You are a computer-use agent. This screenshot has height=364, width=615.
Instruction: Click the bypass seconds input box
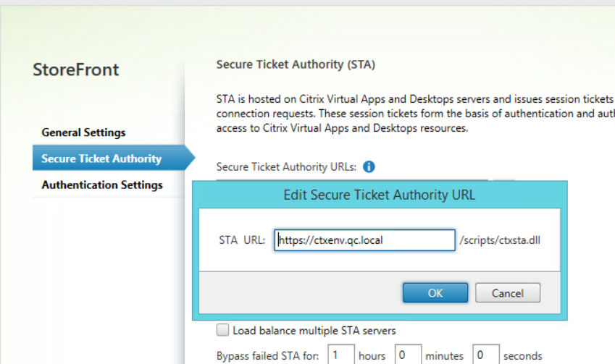click(485, 355)
